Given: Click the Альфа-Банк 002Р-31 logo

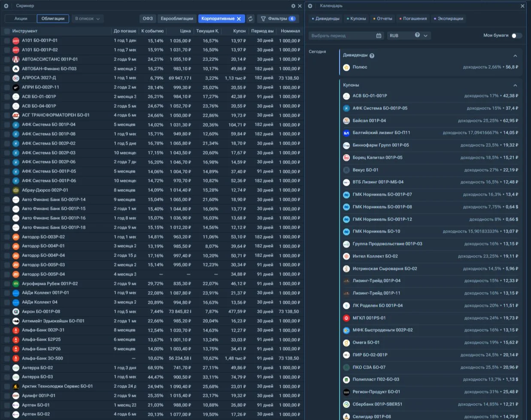Looking at the screenshot, I should (x=16, y=330).
